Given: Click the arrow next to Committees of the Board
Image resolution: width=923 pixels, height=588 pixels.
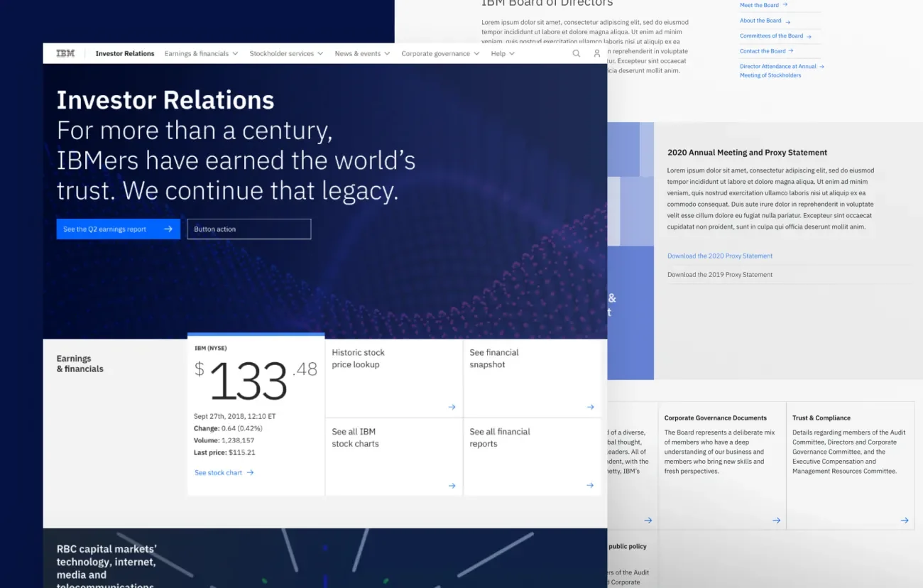Looking at the screenshot, I should 809,36.
